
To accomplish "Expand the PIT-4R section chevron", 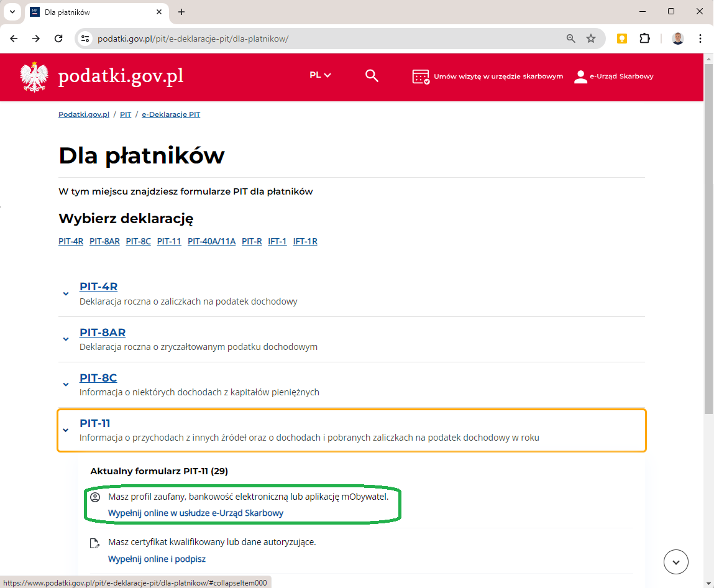I will pyautogui.click(x=66, y=294).
